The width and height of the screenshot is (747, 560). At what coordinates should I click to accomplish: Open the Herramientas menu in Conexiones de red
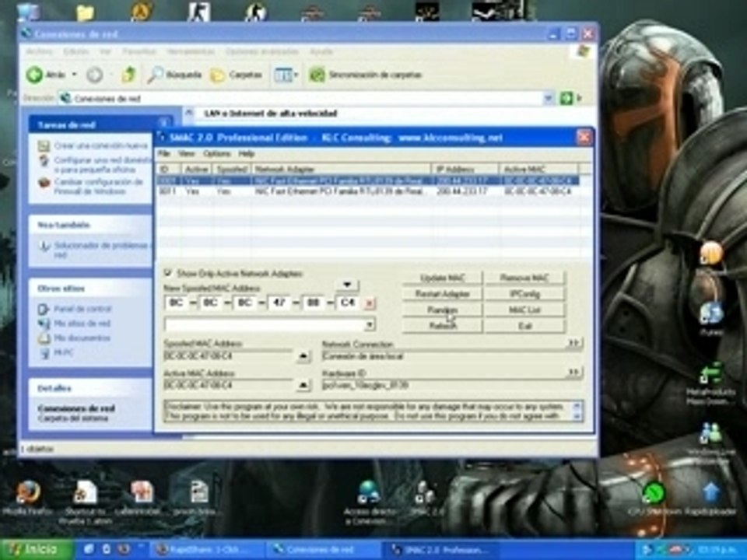(x=191, y=51)
